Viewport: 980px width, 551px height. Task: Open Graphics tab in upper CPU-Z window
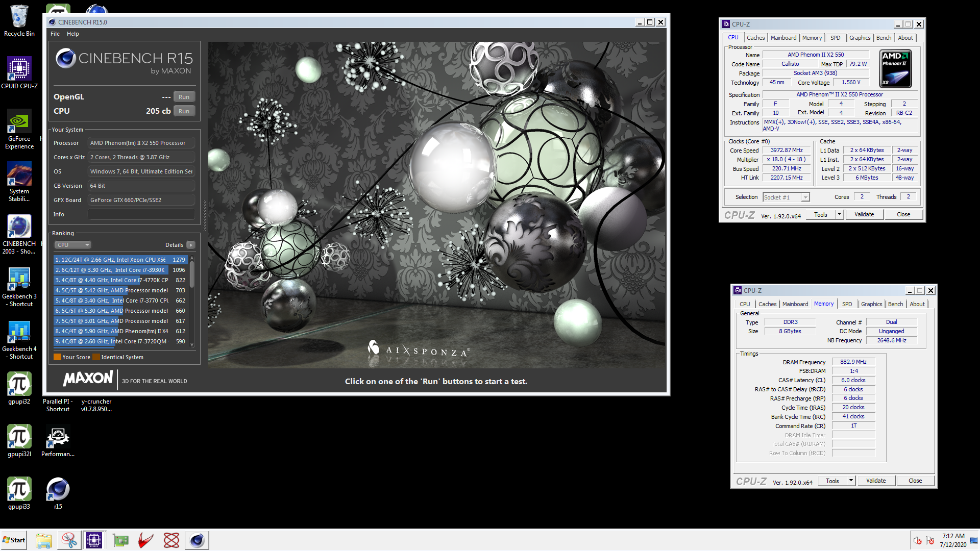(x=860, y=38)
